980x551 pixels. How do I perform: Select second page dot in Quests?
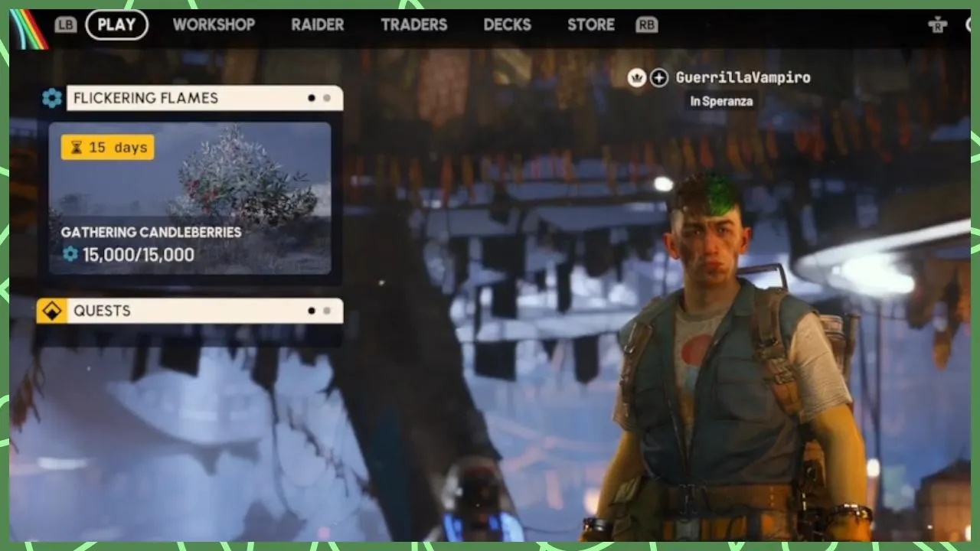[x=327, y=311]
